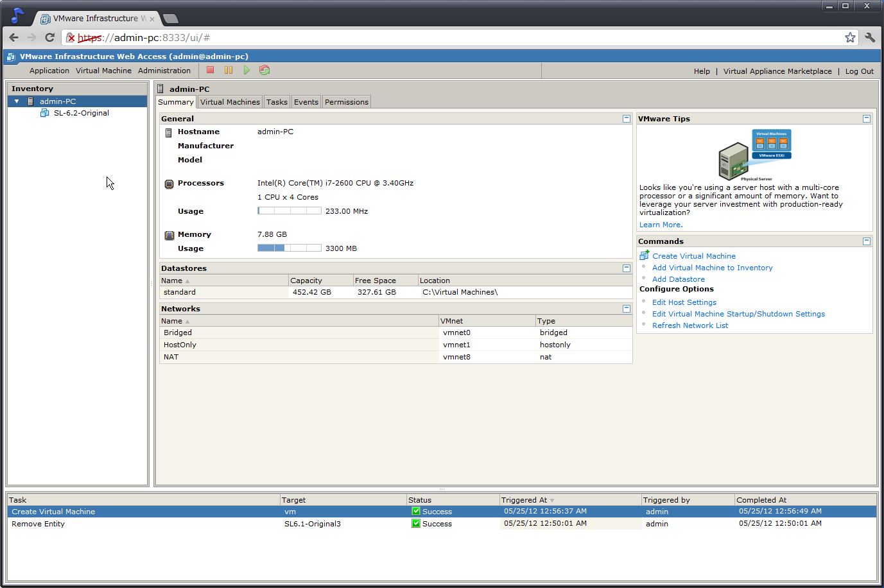Collapse the VMware Tips panel
The width and height of the screenshot is (884, 588).
click(x=867, y=119)
